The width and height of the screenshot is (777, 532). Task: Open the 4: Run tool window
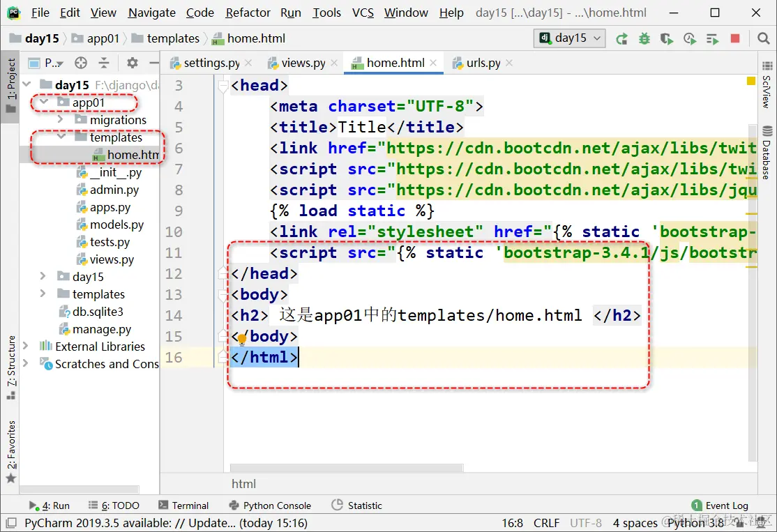49,506
